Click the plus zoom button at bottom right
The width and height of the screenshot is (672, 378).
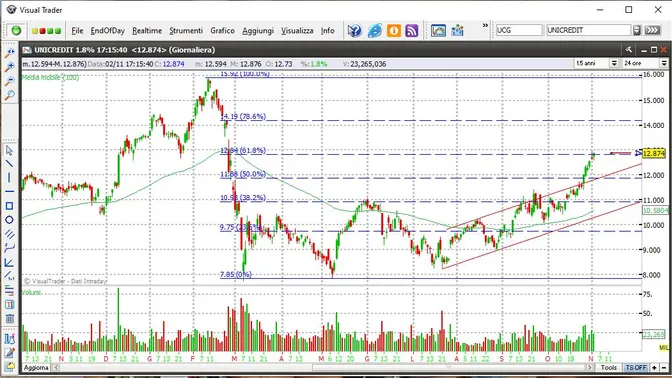click(654, 368)
